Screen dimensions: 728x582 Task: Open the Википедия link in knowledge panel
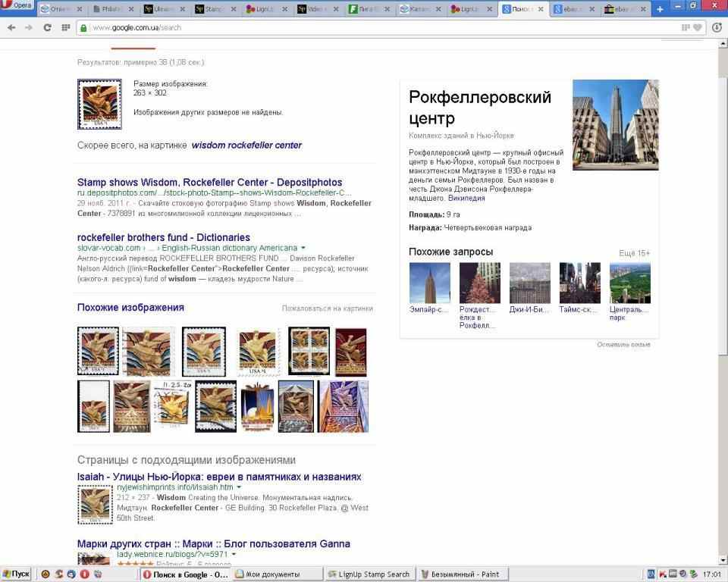466,199
